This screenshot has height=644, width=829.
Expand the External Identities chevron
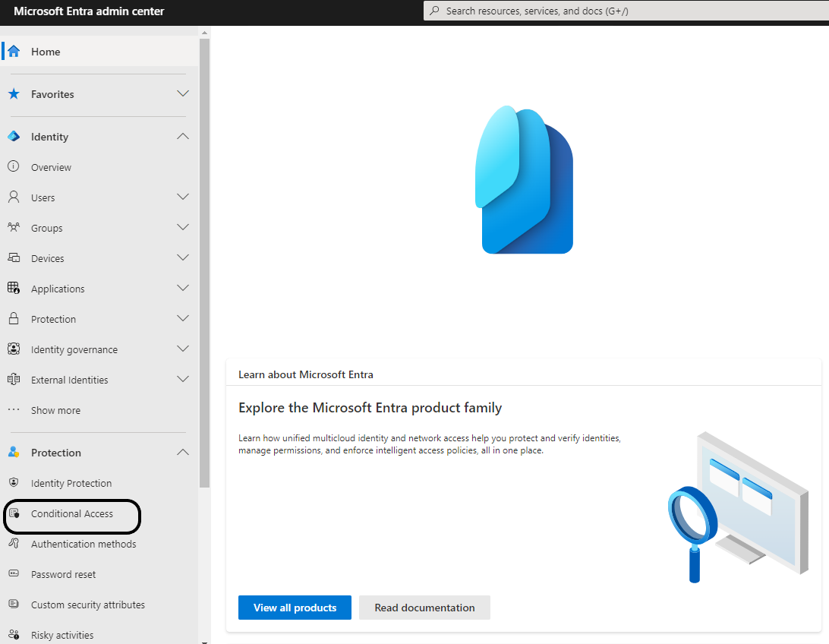(183, 379)
